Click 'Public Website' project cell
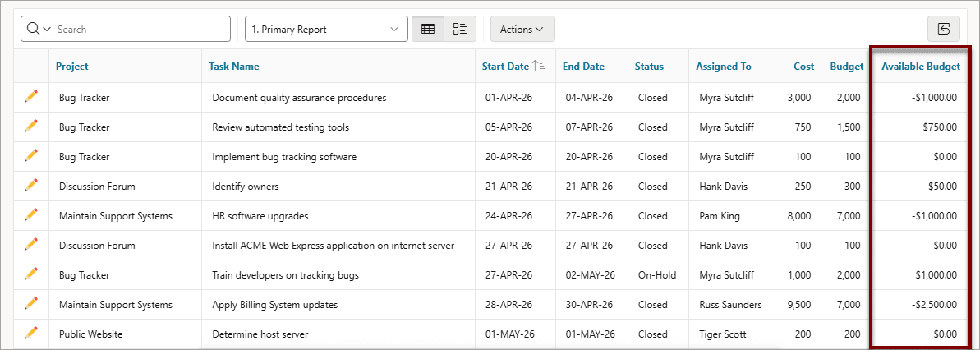 tap(125, 334)
